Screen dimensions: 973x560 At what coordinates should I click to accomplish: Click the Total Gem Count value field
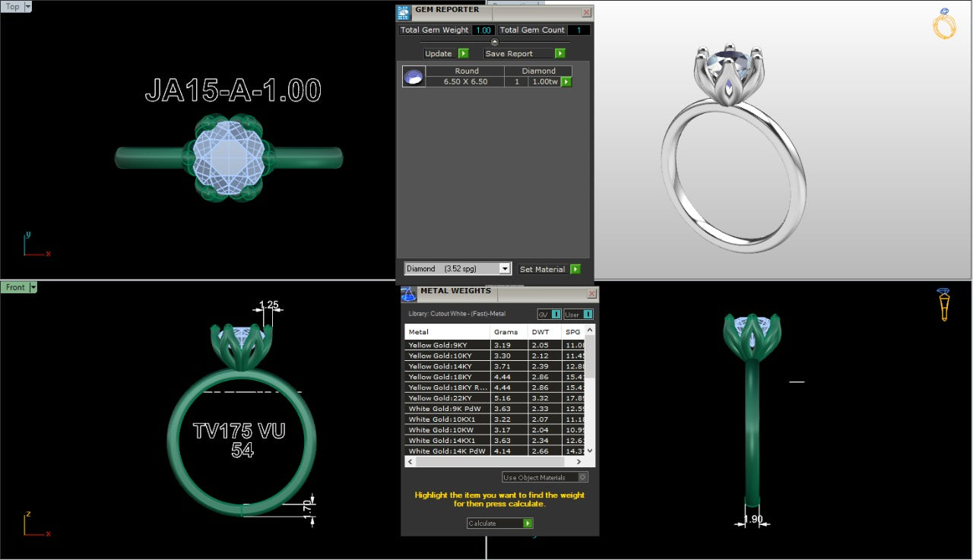(x=578, y=30)
